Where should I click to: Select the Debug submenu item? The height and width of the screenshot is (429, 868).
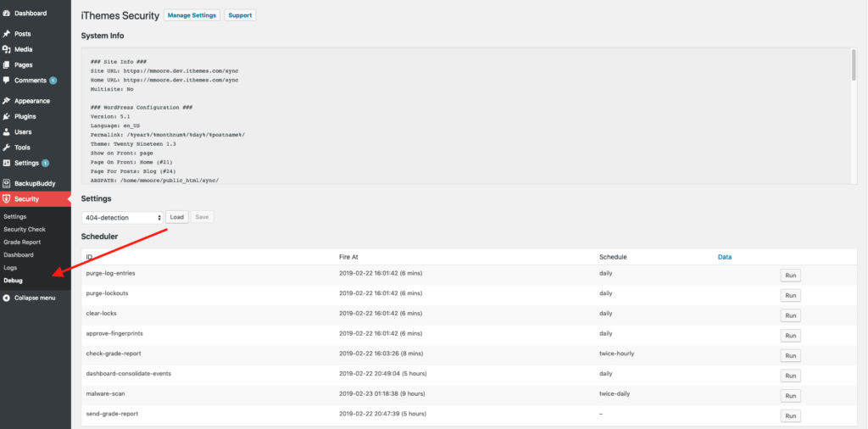13,280
